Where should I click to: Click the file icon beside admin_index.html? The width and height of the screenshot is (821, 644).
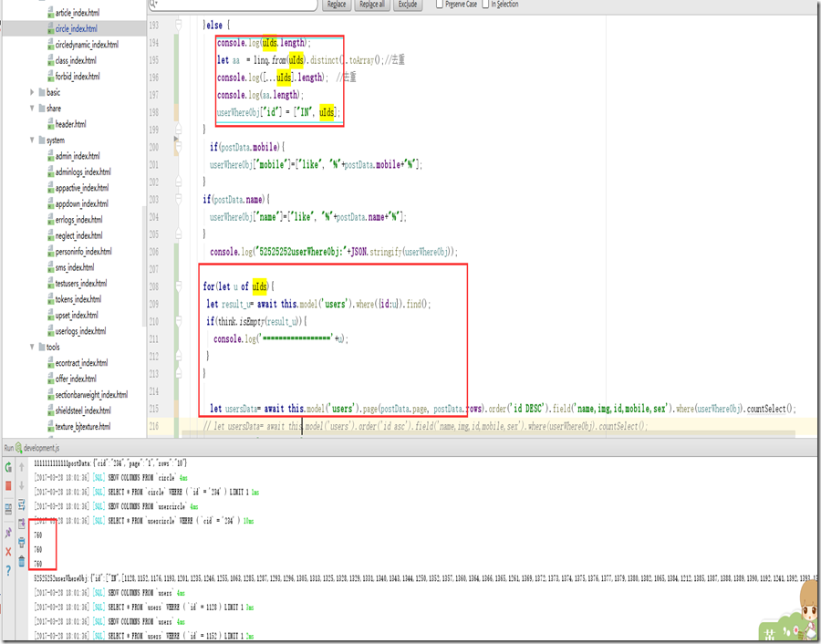(x=51, y=155)
